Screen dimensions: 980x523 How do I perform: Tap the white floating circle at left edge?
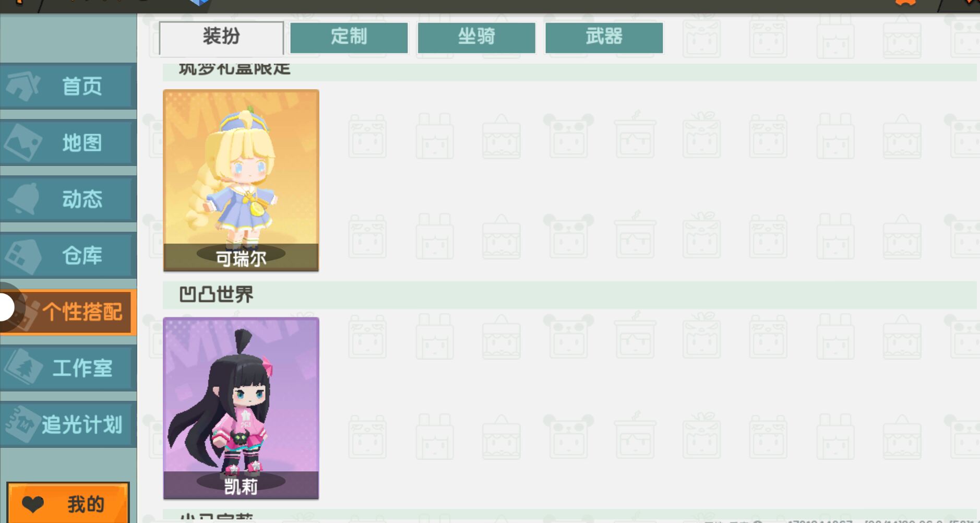pyautogui.click(x=6, y=307)
